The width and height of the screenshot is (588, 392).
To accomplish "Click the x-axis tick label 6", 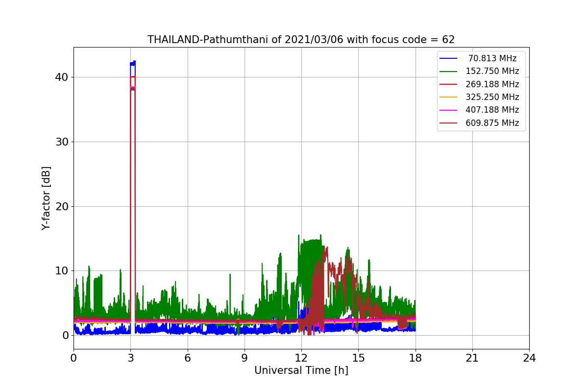I will pyautogui.click(x=187, y=358).
